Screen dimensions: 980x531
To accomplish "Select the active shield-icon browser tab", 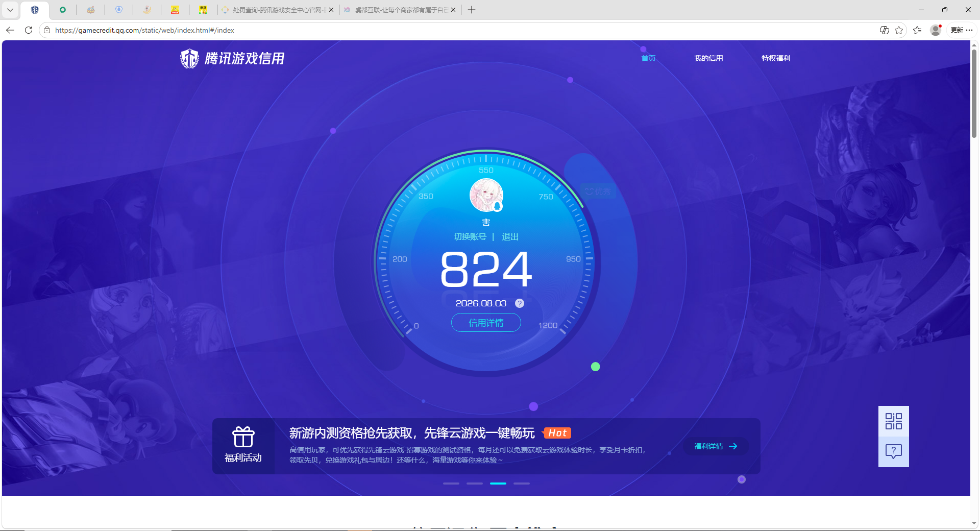I will [x=35, y=10].
